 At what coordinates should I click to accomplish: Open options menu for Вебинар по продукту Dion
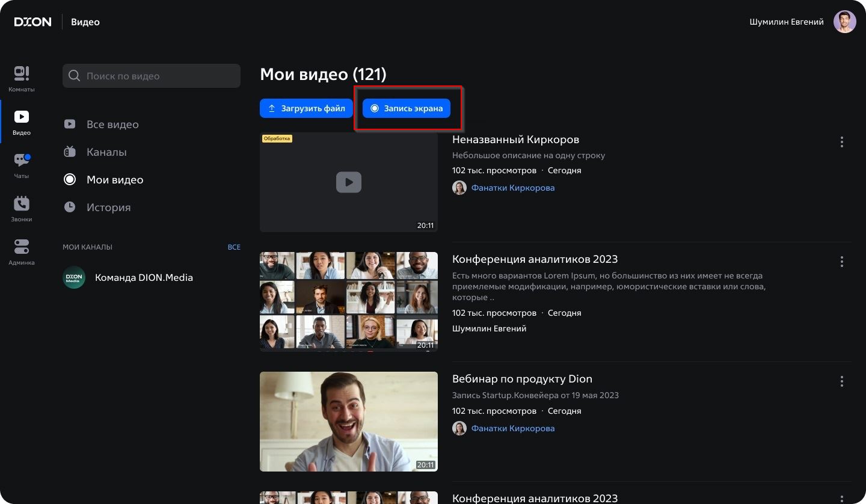[841, 381]
